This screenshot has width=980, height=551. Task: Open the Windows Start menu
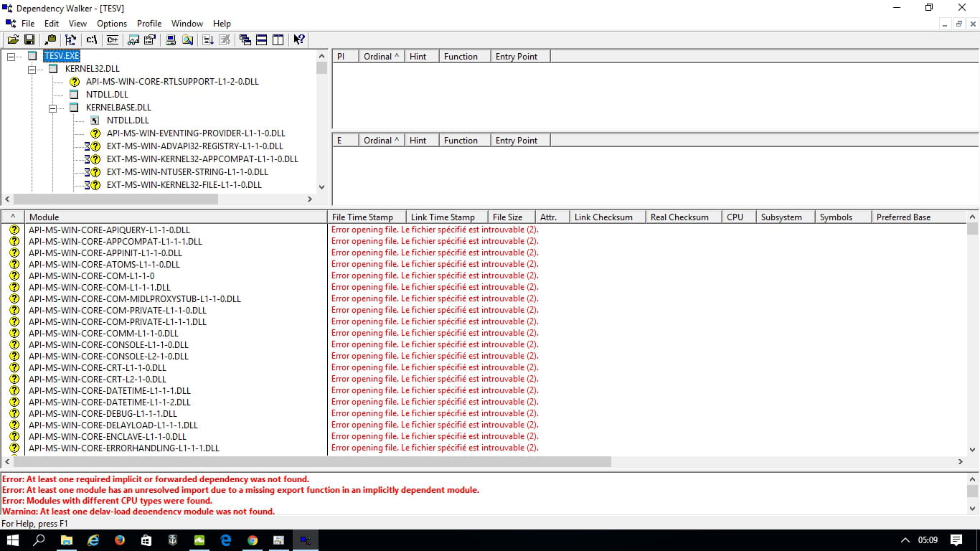(x=13, y=540)
